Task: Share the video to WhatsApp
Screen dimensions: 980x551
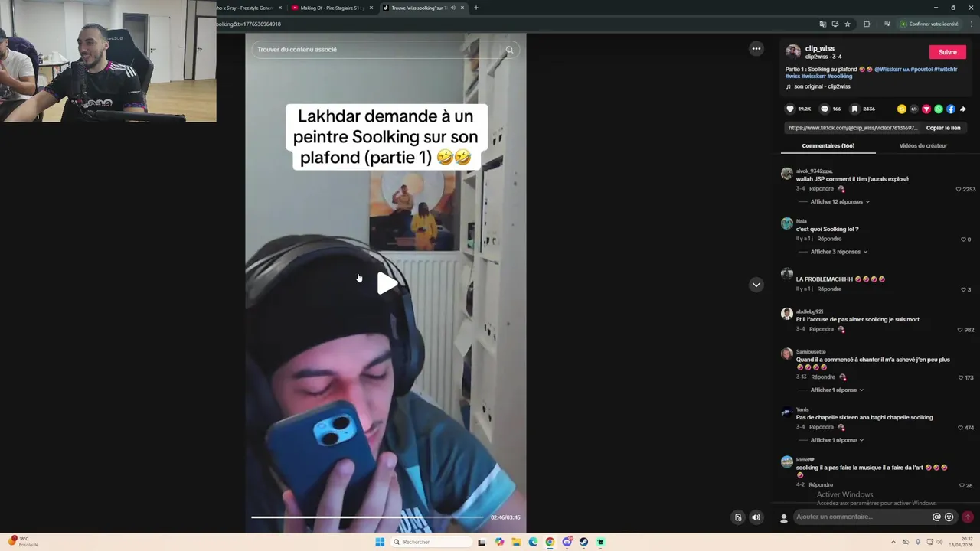Action: click(939, 109)
